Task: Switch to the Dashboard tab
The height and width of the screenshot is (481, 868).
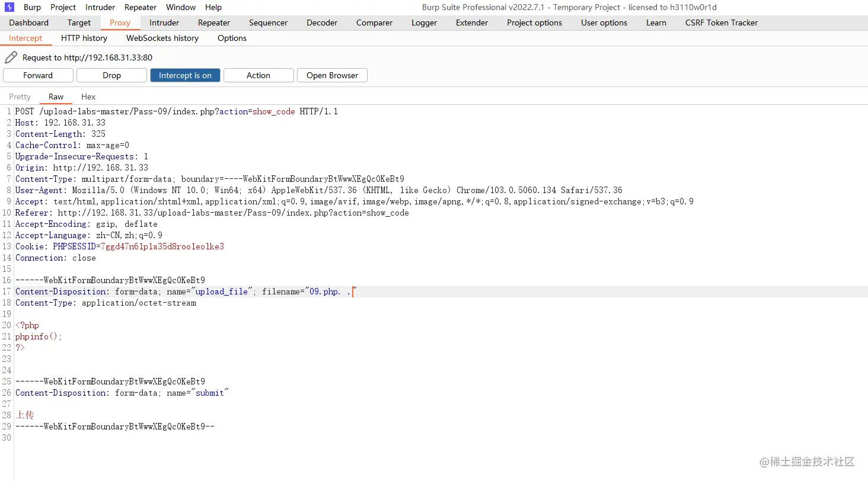Action: click(x=29, y=23)
